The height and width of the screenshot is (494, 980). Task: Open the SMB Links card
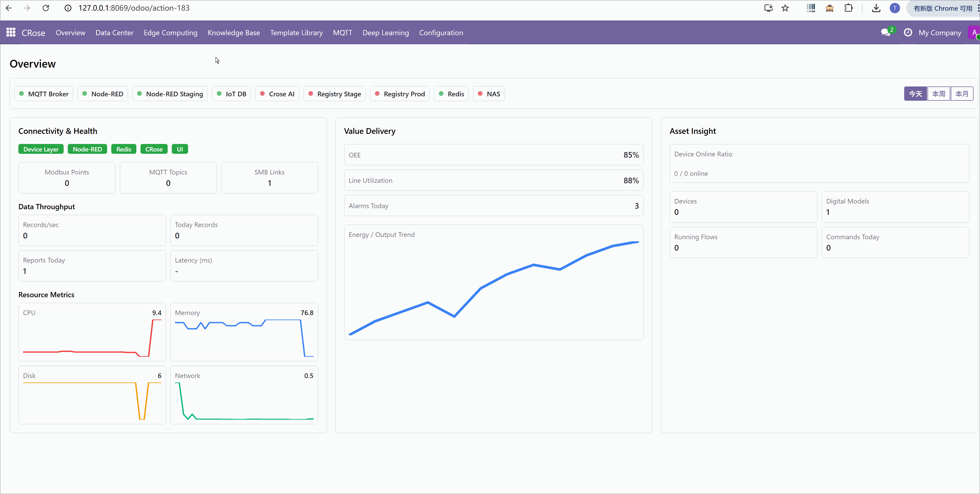(x=269, y=178)
